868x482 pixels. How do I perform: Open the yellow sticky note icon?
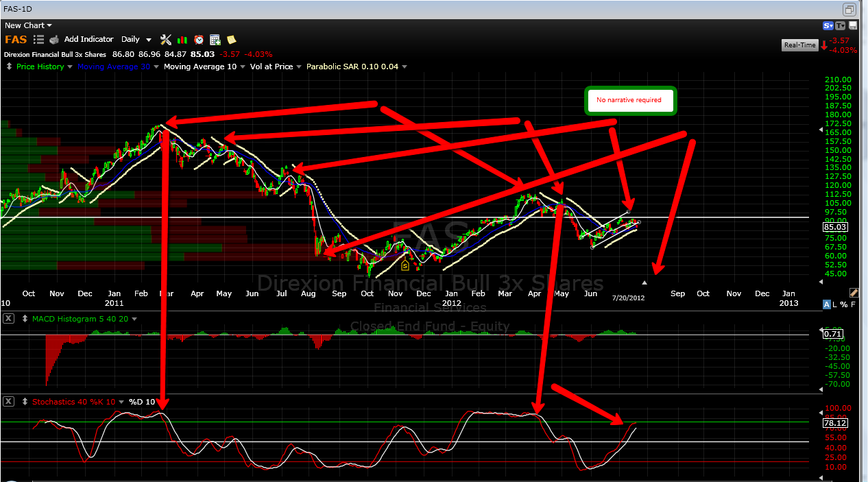pos(232,40)
